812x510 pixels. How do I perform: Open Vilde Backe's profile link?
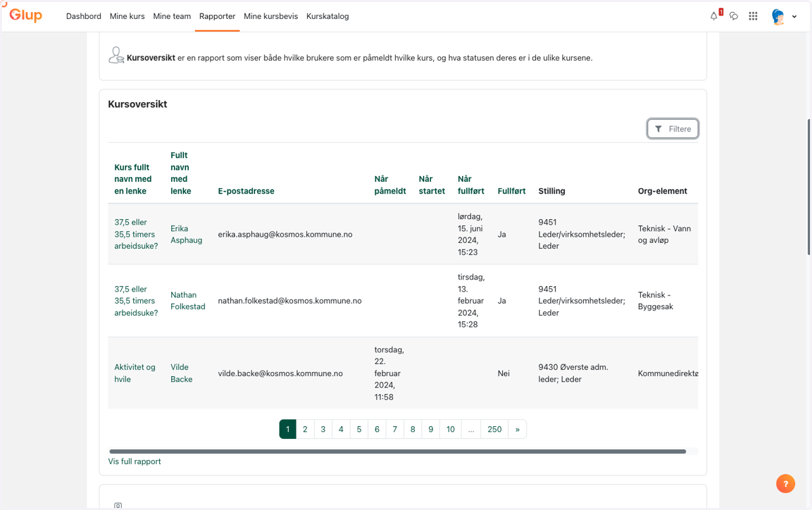tap(181, 373)
